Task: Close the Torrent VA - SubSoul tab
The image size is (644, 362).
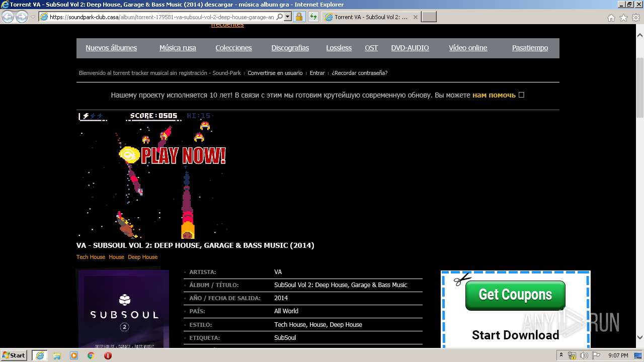Action: click(415, 17)
